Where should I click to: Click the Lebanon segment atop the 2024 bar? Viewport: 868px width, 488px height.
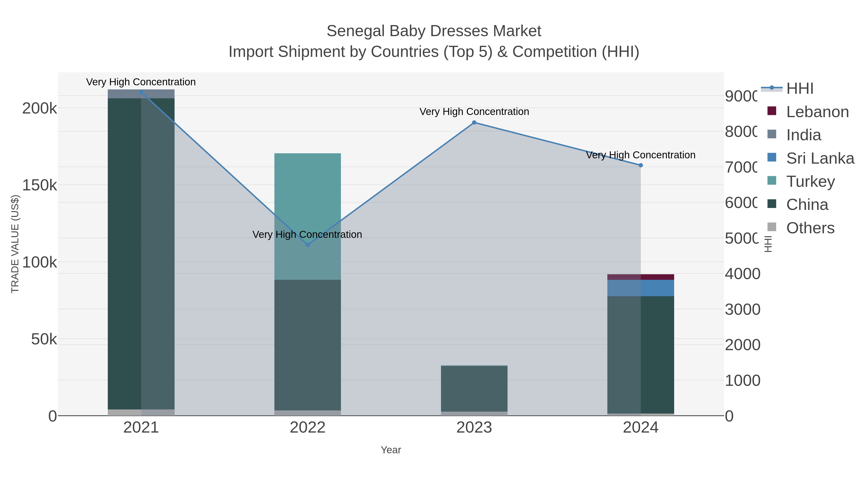[641, 277]
